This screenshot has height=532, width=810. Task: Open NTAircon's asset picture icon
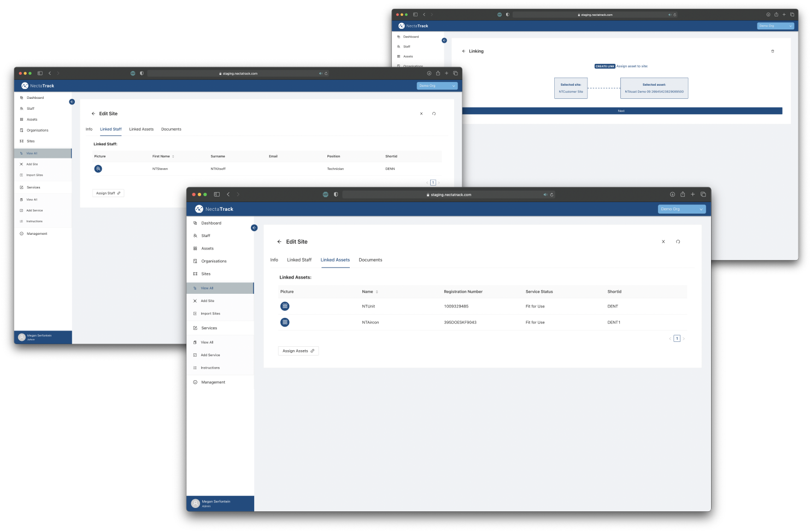pos(285,322)
